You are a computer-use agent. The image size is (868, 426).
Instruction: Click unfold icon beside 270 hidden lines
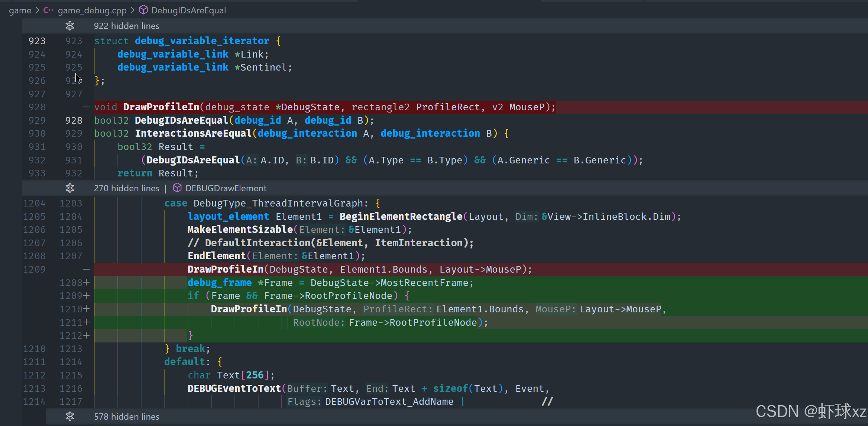tap(70, 188)
